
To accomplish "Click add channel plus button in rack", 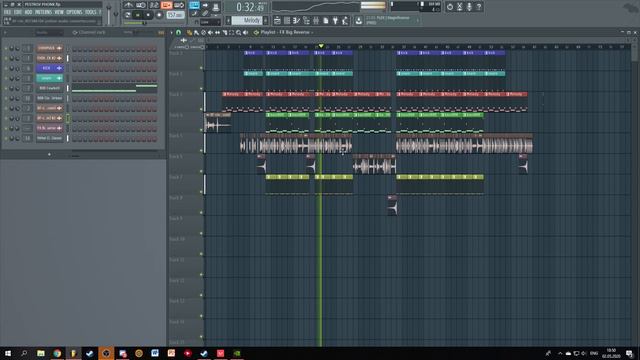I will 49,154.
